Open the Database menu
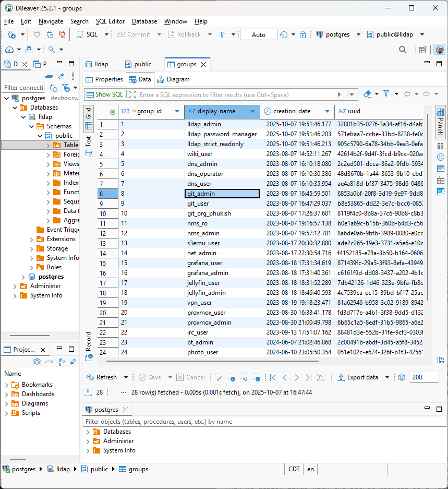Image resolution: width=448 pixels, height=489 pixels. coord(144,21)
